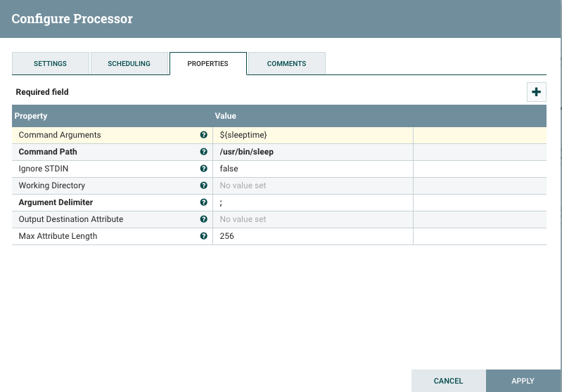Click Max Attribute Length help icon
Image resolution: width=562 pixels, height=392 pixels.
204,236
